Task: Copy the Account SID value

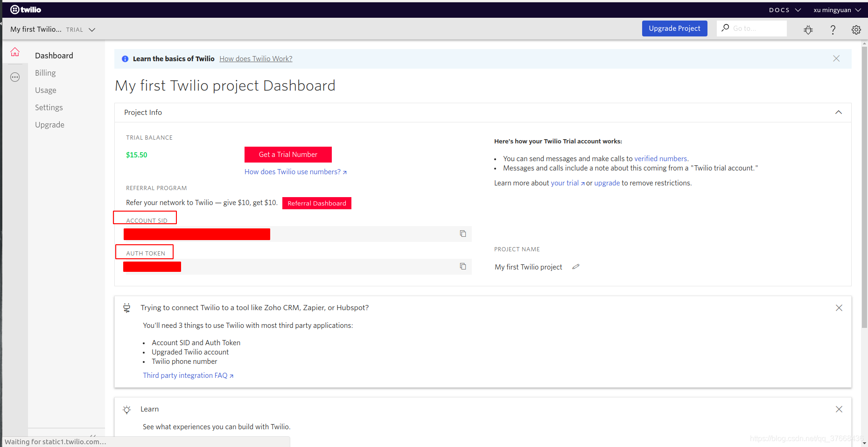Action: [463, 234]
